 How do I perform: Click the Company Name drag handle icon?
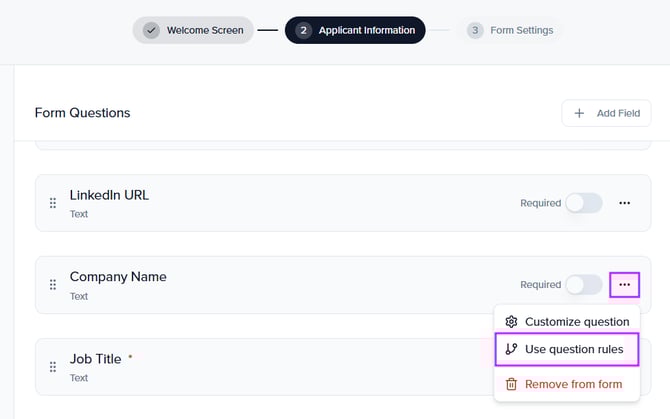click(x=53, y=285)
